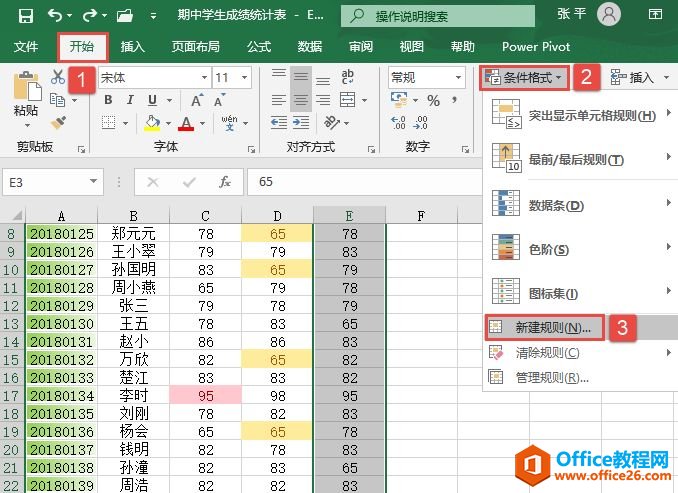The width and height of the screenshot is (678, 493).
Task: Open the font name dropdown 宋体
Action: (205, 77)
